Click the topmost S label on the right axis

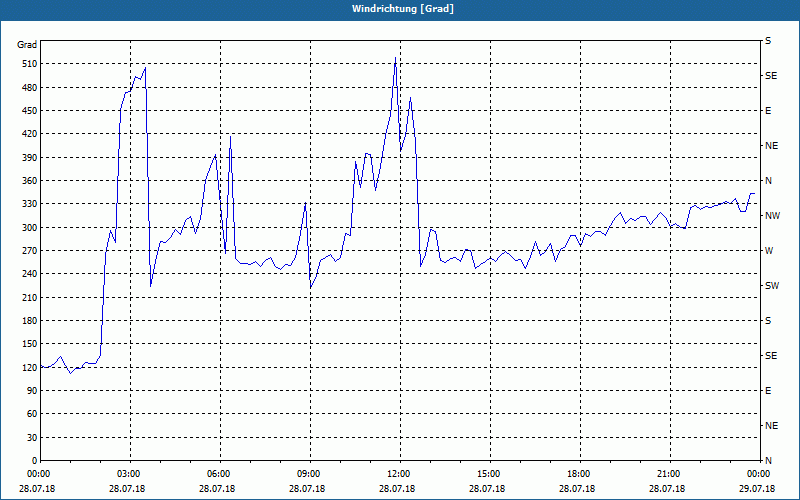click(x=768, y=41)
